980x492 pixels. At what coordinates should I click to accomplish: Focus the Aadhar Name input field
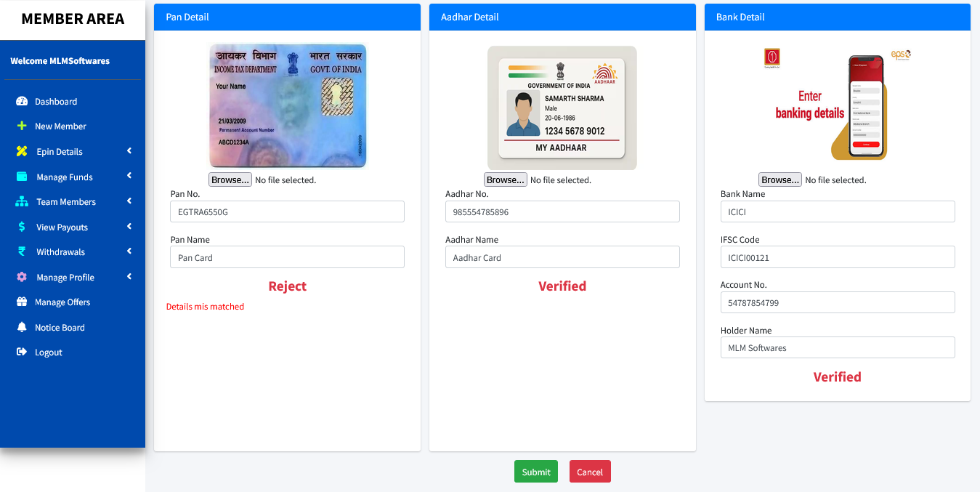pos(562,257)
